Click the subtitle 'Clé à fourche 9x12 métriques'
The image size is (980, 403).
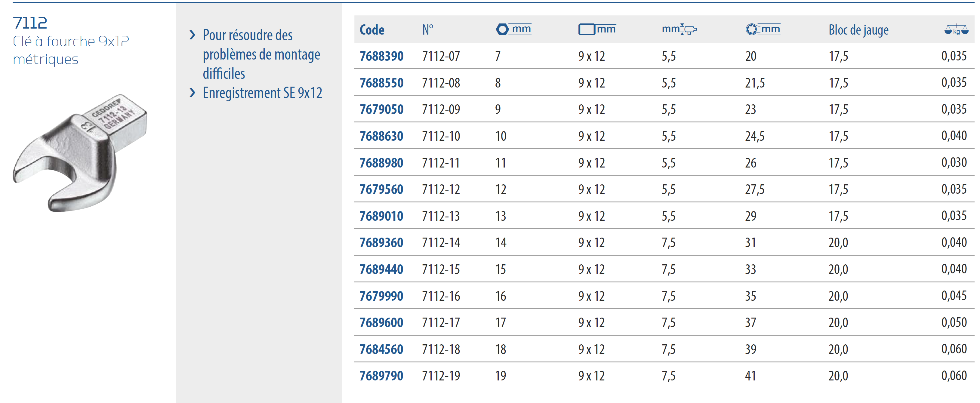[x=71, y=50]
